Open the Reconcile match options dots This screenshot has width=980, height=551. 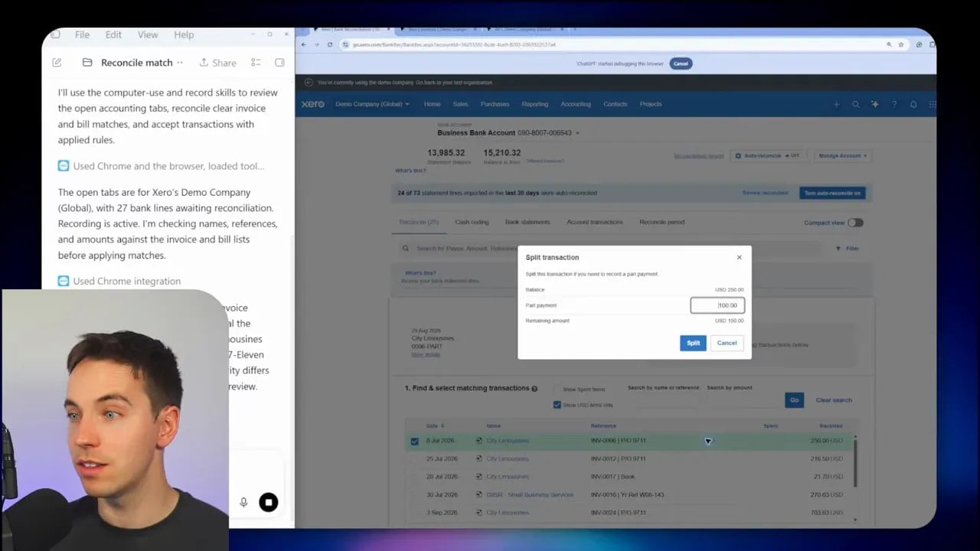(x=180, y=63)
